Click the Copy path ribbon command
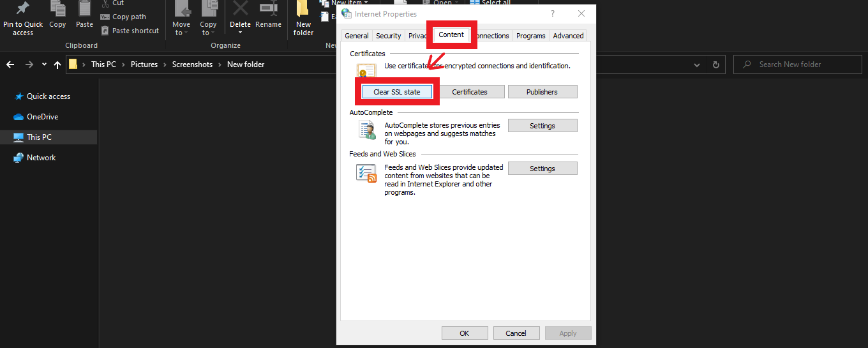This screenshot has height=348, width=868. pos(129,17)
